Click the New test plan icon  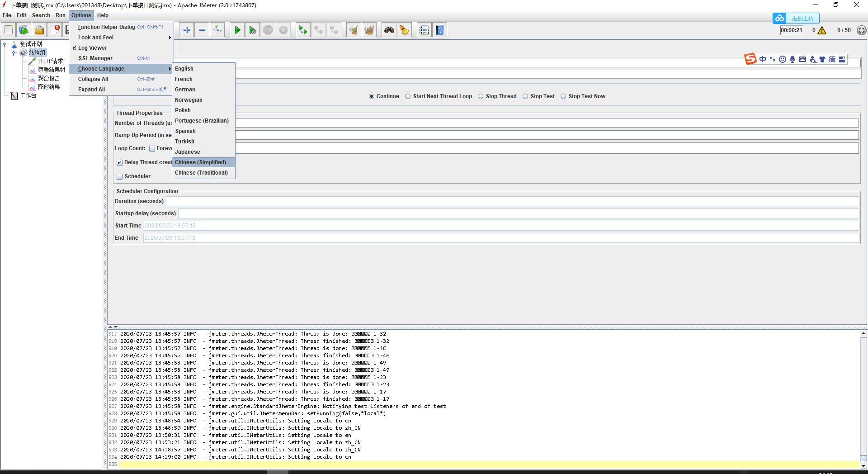pos(9,30)
